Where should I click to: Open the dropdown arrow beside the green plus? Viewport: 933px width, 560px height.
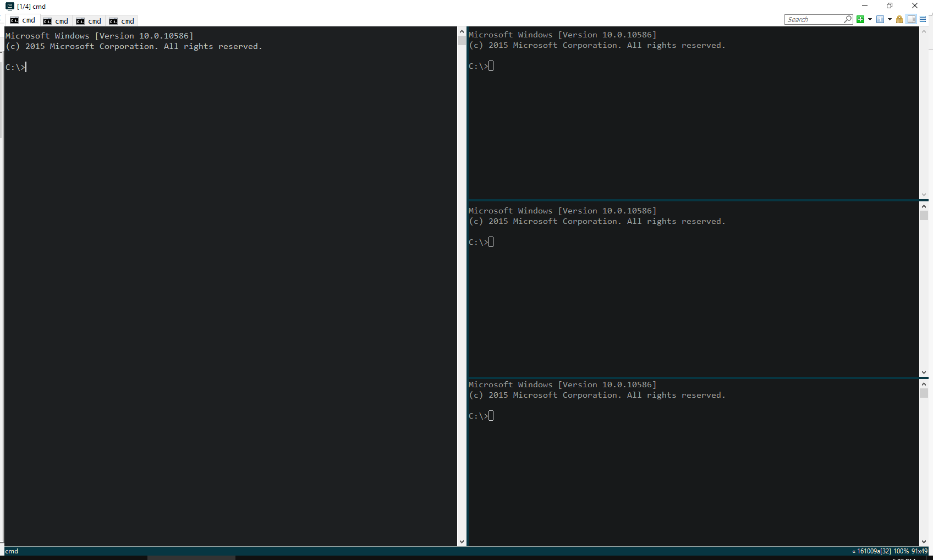click(x=870, y=19)
